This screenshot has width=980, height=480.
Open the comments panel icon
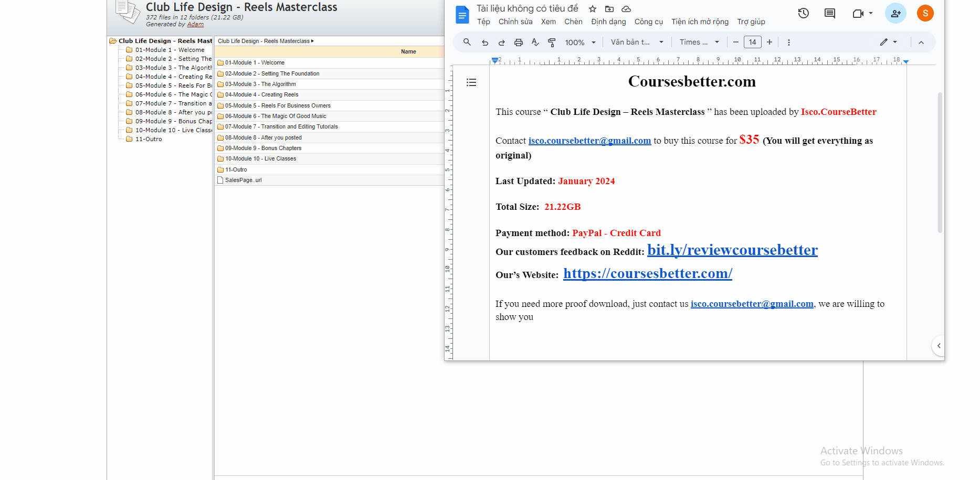[x=829, y=14]
